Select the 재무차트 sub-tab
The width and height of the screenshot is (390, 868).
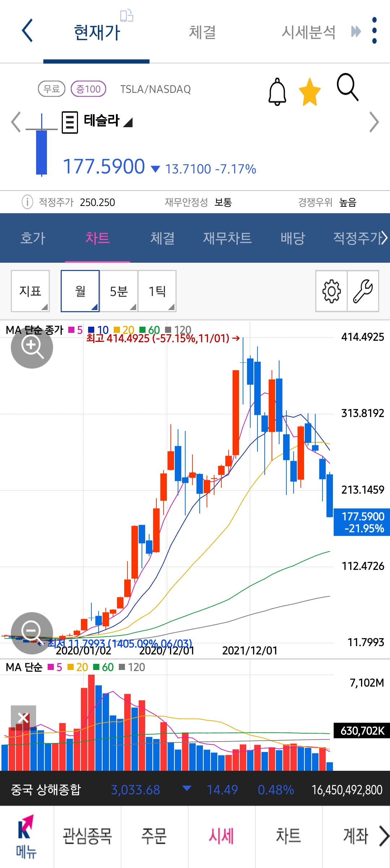[227, 238]
